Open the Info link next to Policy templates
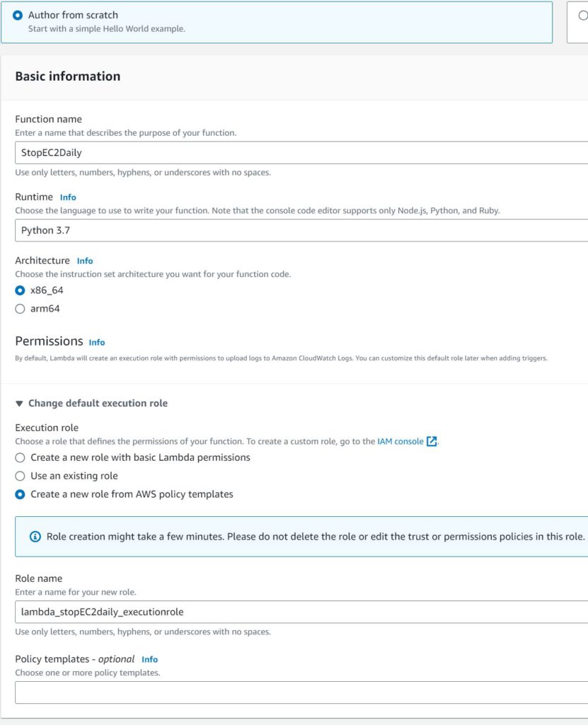This screenshot has width=588, height=725. 150,659
